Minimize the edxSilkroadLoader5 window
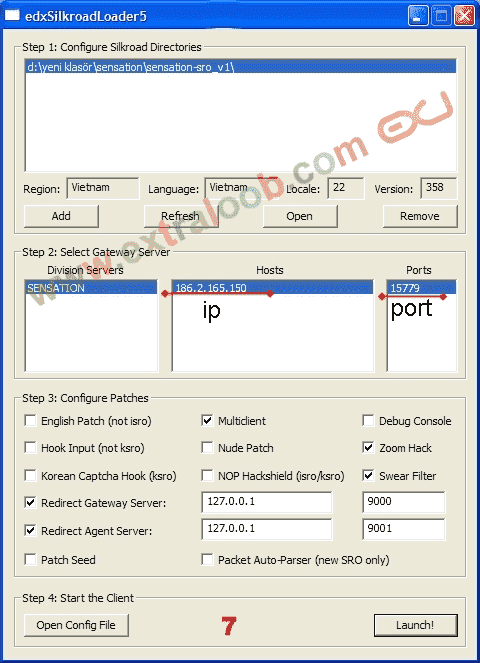The width and height of the screenshot is (480, 663). tap(418, 16)
